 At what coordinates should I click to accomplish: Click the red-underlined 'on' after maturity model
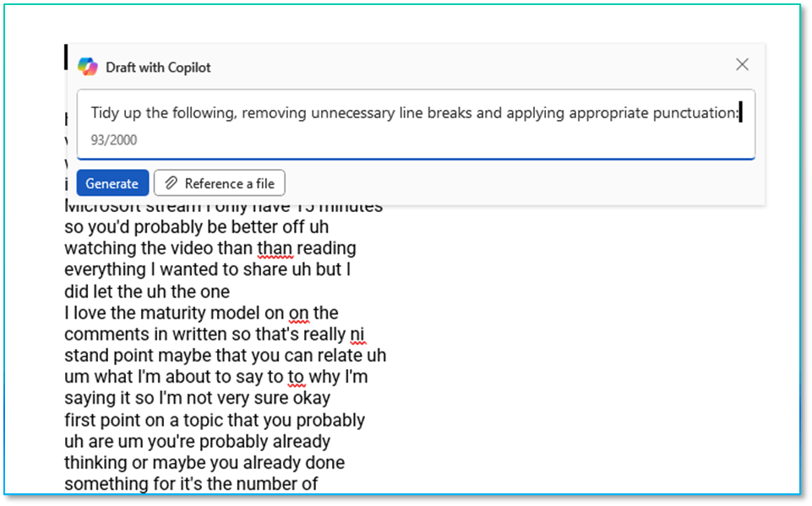point(298,313)
